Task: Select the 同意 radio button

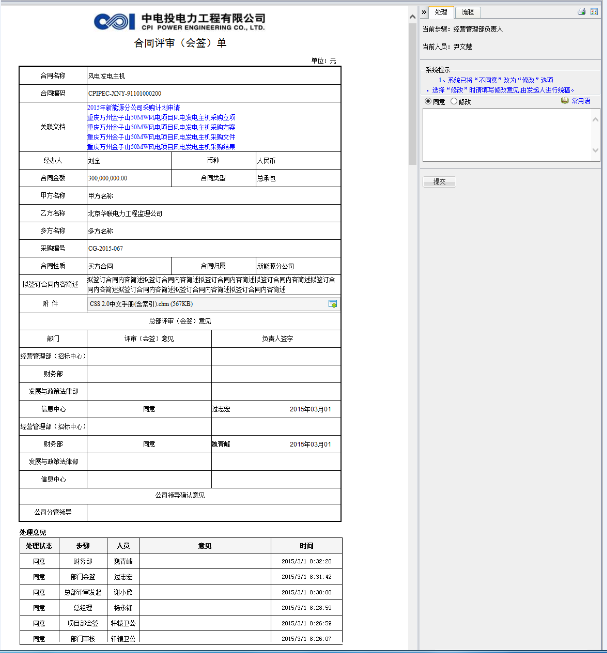Action: pos(428,101)
